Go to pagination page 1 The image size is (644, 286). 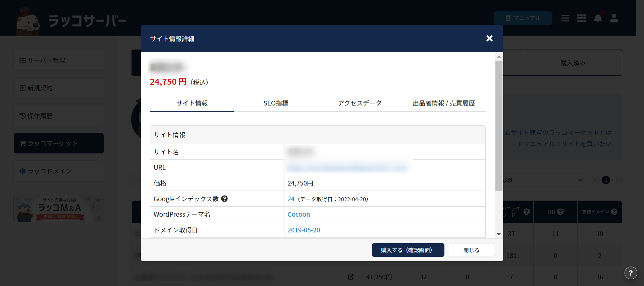[606, 180]
